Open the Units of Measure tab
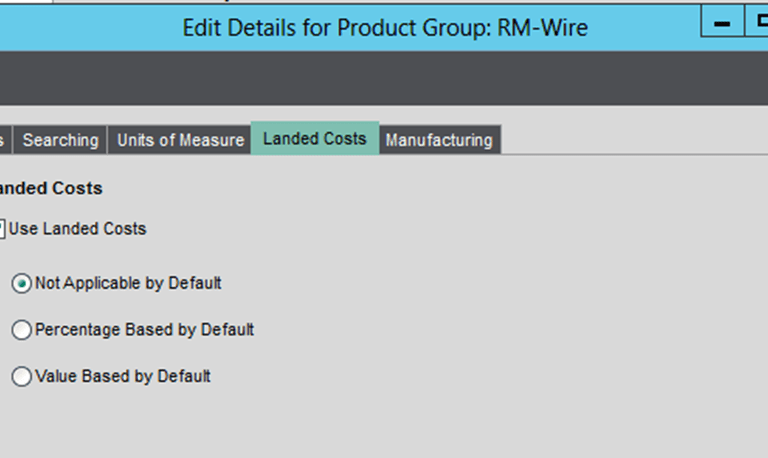Screen dimensions: 768x458 180,140
